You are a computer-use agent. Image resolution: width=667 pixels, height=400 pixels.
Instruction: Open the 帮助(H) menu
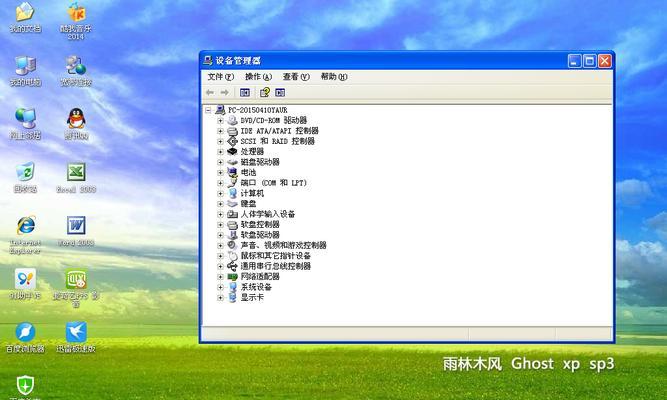tap(334, 77)
